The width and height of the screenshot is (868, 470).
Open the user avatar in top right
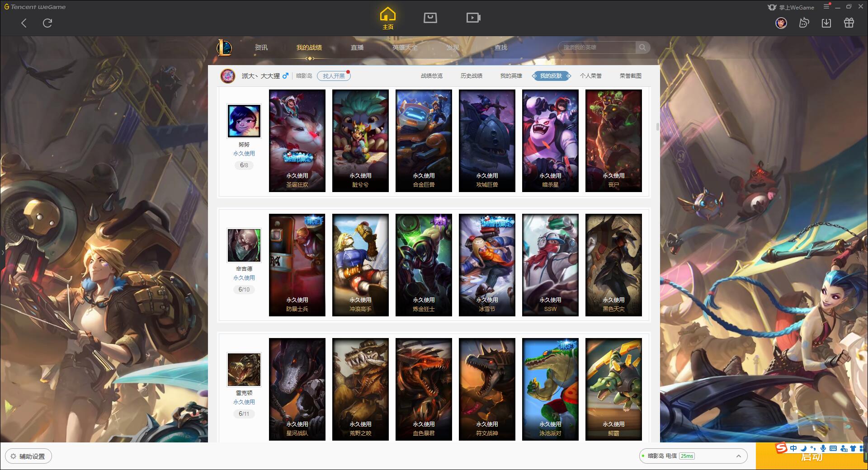pos(781,23)
